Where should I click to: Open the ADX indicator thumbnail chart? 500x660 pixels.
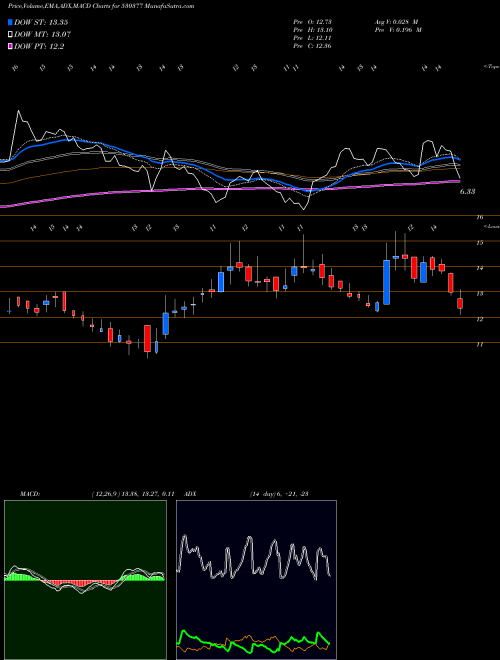tap(256, 580)
